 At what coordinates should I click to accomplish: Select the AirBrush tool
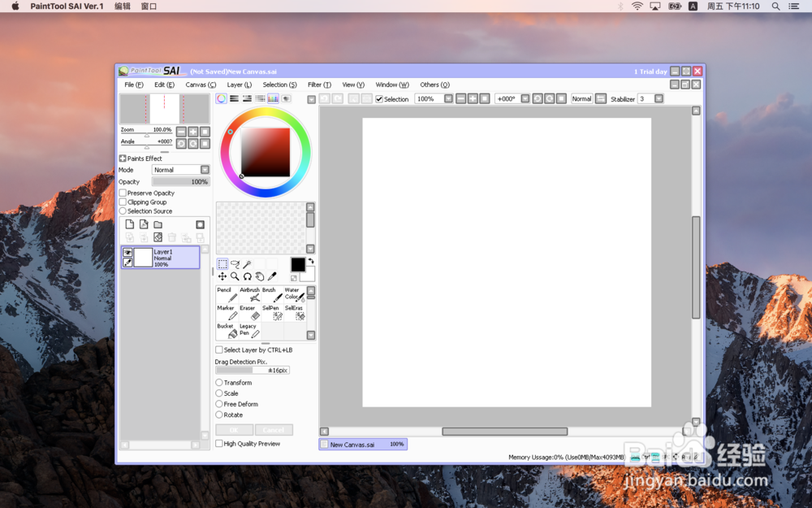(249, 294)
